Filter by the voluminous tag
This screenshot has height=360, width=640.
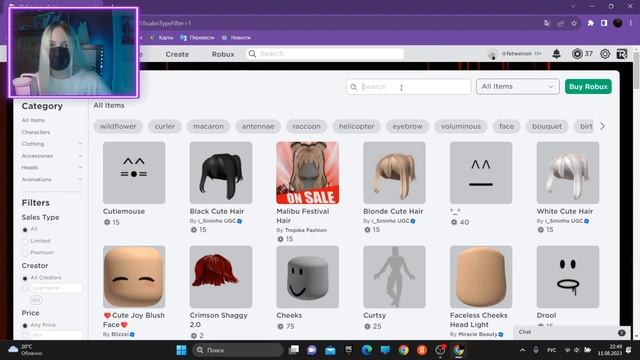click(x=461, y=127)
